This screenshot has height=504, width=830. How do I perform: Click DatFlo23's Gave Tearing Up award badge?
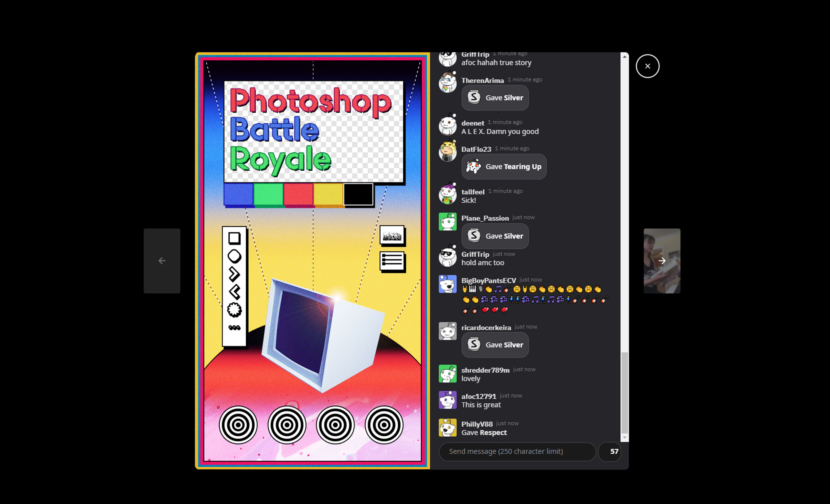coord(504,166)
